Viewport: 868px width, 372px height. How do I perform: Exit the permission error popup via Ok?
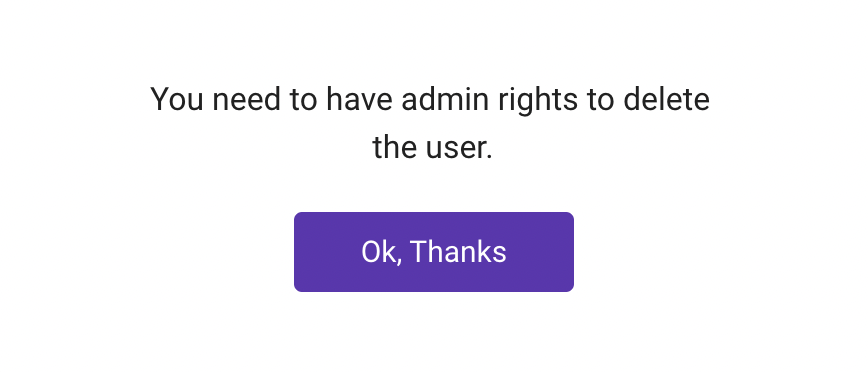point(433,252)
